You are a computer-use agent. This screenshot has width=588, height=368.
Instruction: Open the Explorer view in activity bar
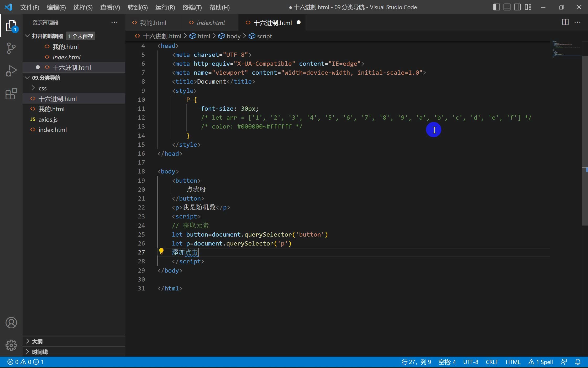pos(11,26)
